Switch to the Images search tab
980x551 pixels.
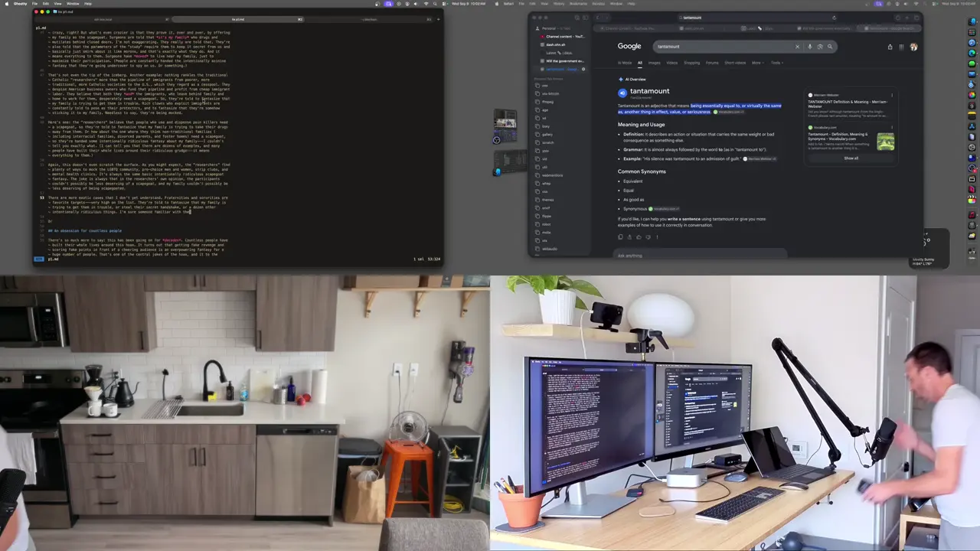click(655, 63)
